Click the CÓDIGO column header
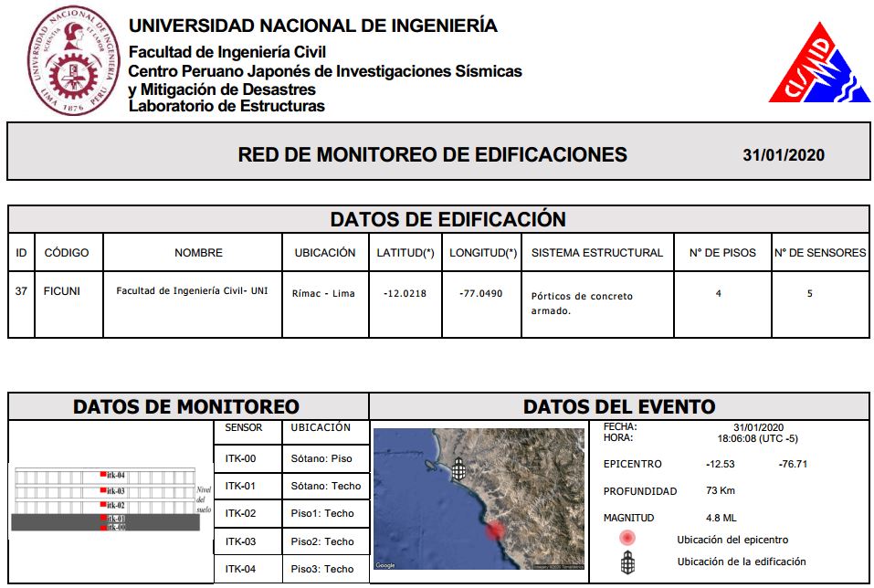The image size is (874, 588). click(x=67, y=253)
